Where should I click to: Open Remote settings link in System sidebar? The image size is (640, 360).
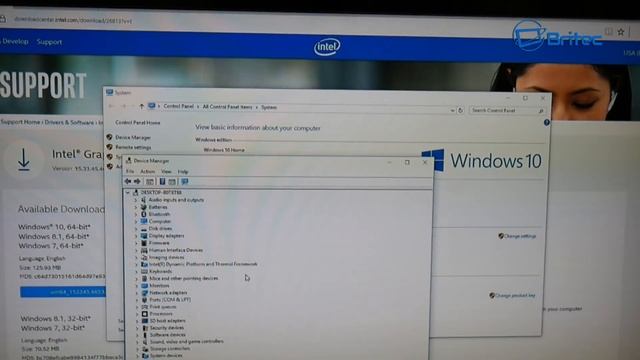(x=133, y=147)
